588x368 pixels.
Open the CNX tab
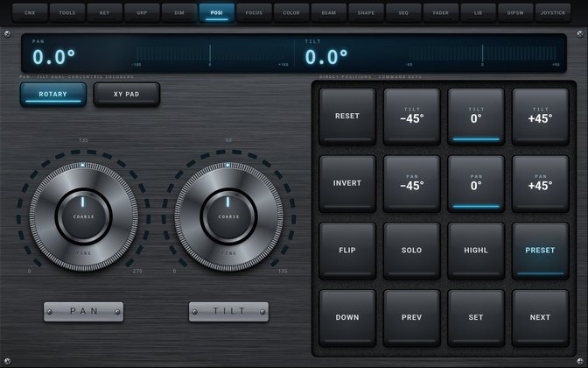pos(30,13)
